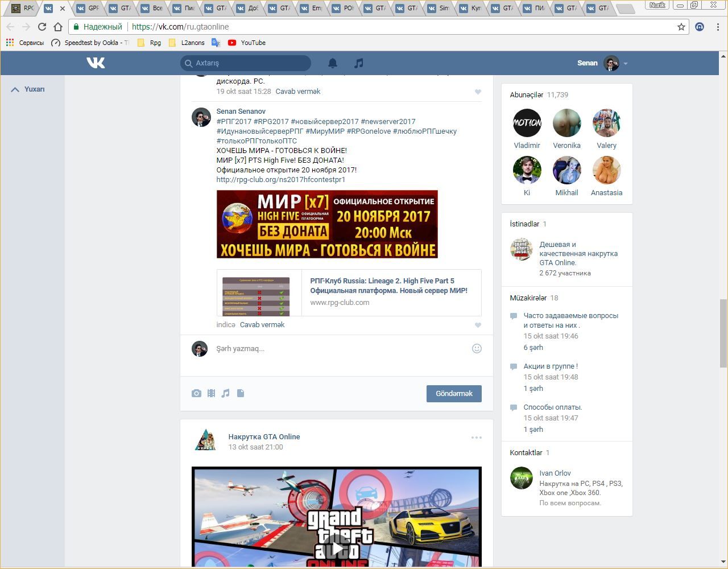Open Дешевая и качественная накрутка GTA Online link
This screenshot has width=728, height=569.
tap(578, 254)
